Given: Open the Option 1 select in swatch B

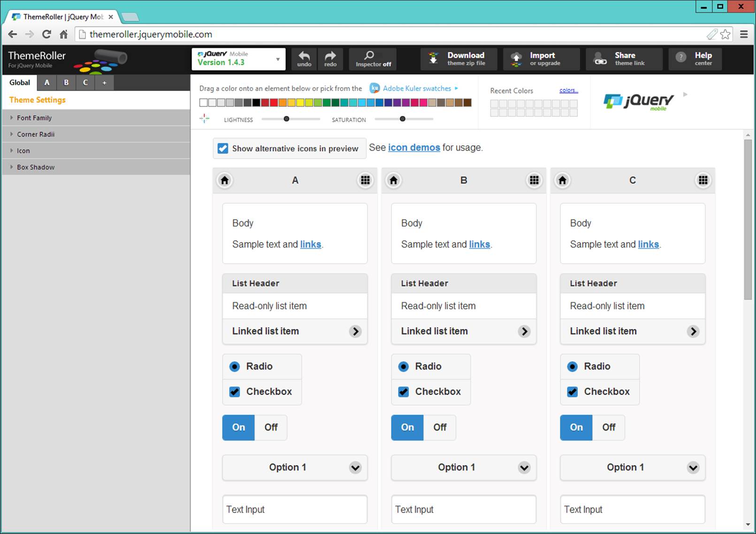Looking at the screenshot, I should (464, 467).
